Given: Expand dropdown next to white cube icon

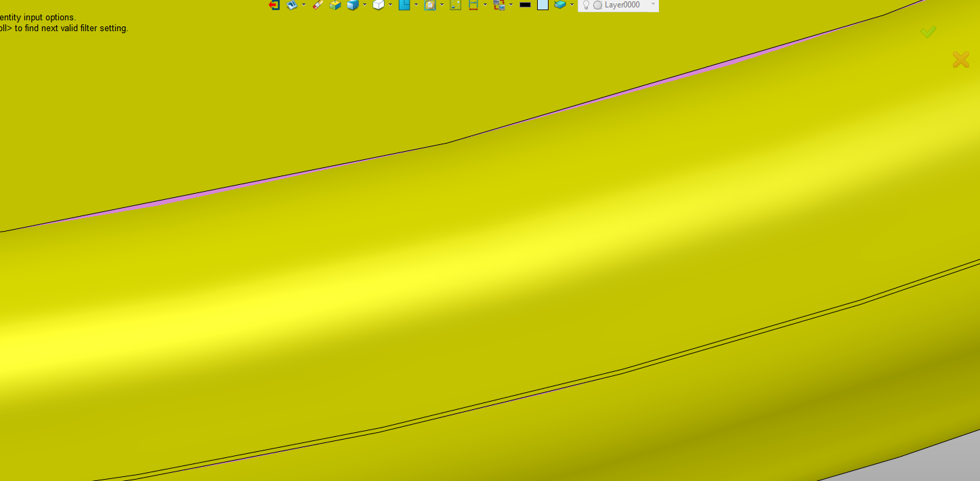Looking at the screenshot, I should [390, 5].
